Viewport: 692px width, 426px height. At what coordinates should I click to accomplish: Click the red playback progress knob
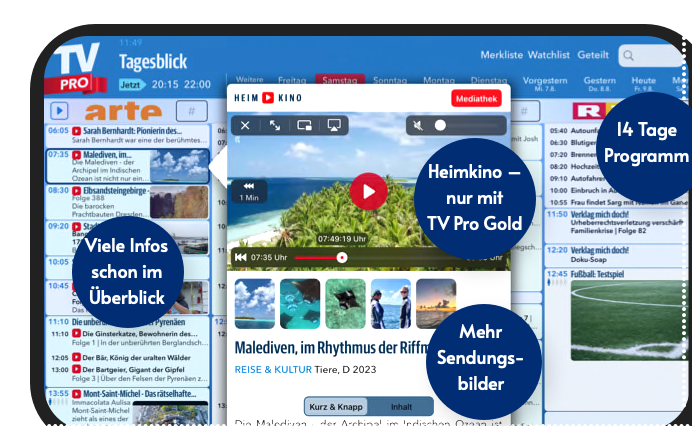[x=342, y=257]
